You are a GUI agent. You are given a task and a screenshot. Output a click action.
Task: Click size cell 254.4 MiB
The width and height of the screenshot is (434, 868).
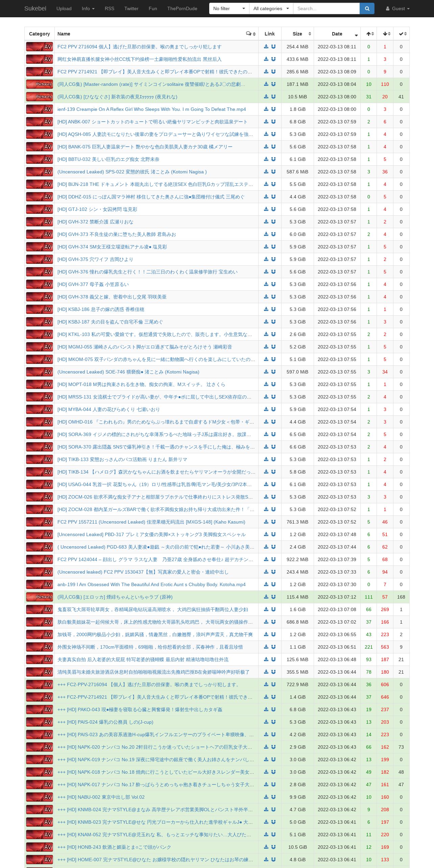pyautogui.click(x=297, y=47)
